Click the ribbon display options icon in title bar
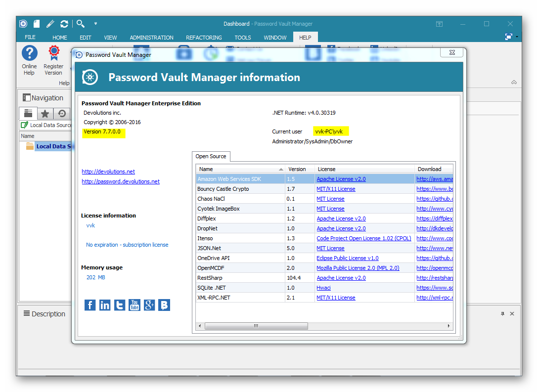Image resolution: width=538 pixels, height=392 pixels. (439, 24)
